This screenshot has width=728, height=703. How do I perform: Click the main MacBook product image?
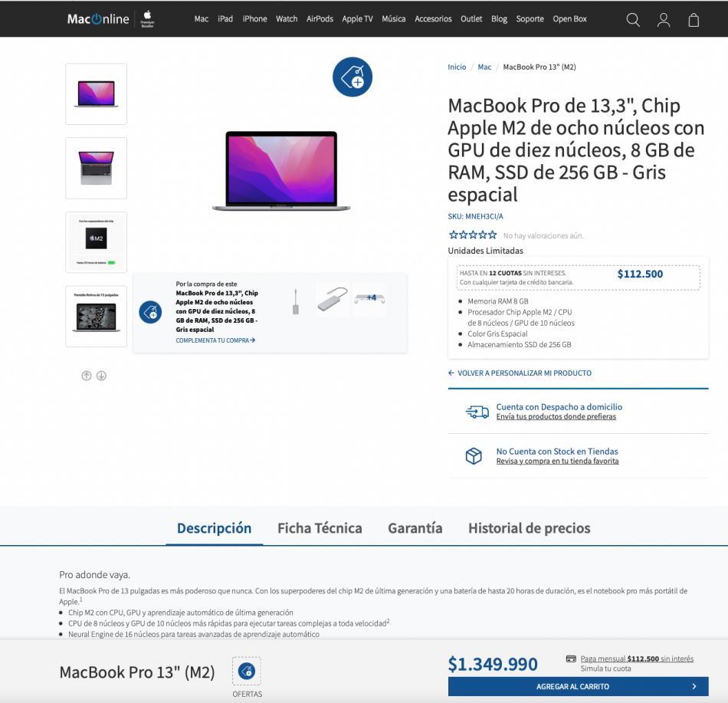tap(281, 171)
